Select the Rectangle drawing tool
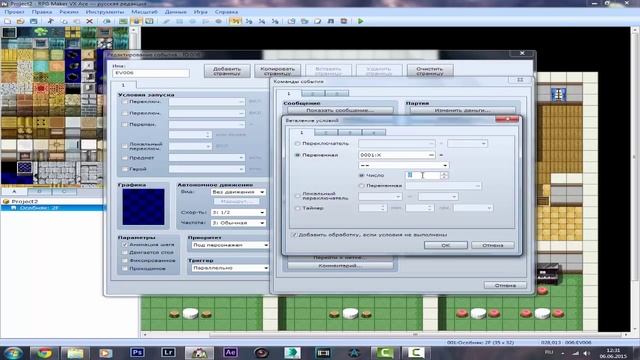Image resolution: width=640 pixels, height=360 pixels. (179, 21)
